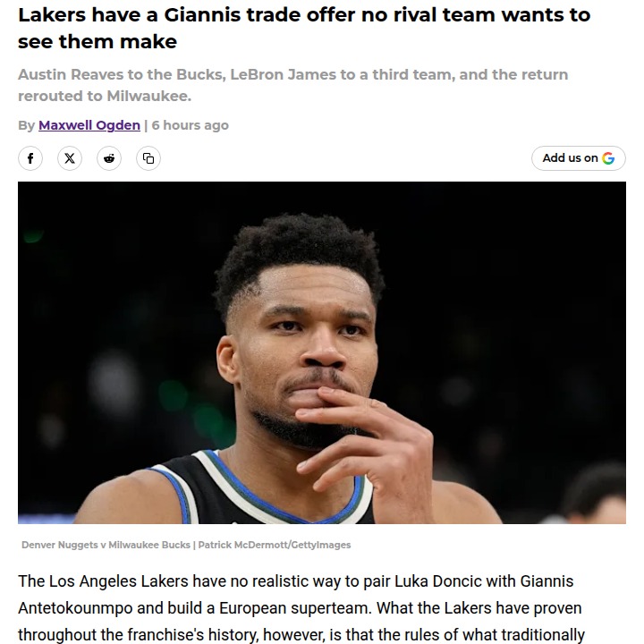Image resolution: width=644 pixels, height=644 pixels.
Task: Click the Patrick McDermott/GettyImages photo credit
Action: [275, 545]
